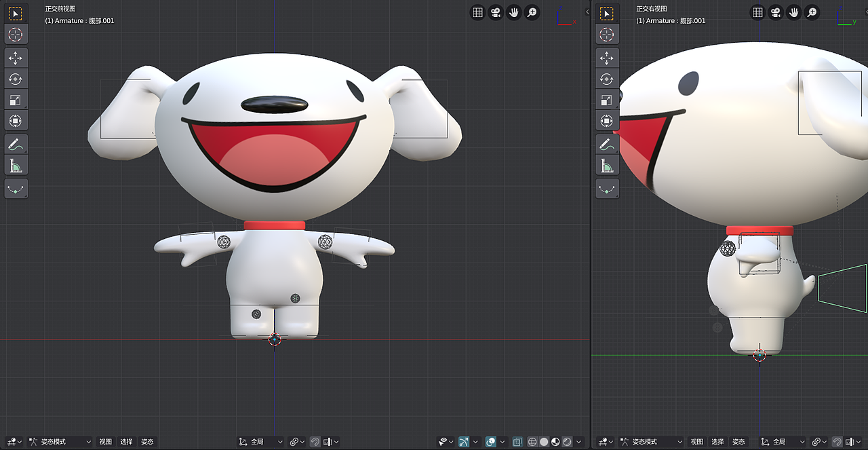Switch to camera view in right viewport
The width and height of the screenshot is (868, 450).
(776, 12)
